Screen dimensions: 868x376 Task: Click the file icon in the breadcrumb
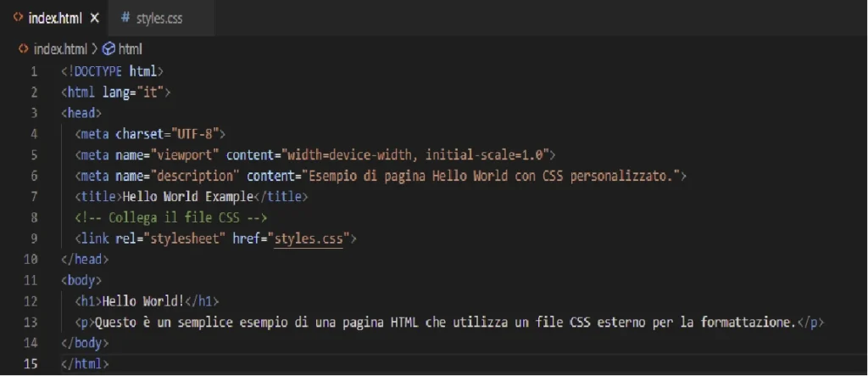point(23,48)
